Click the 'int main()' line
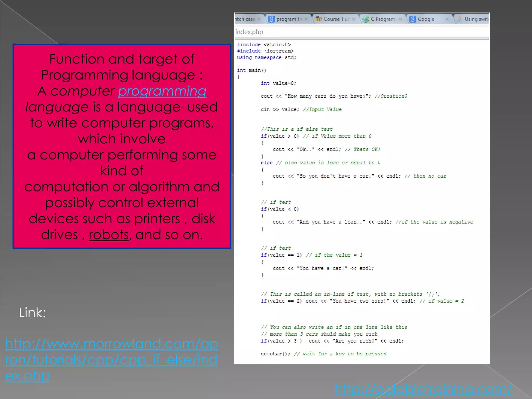The width and height of the screenshot is (532, 399). 251,70
